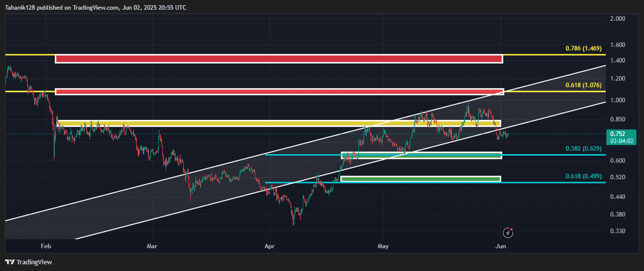The image size is (644, 271).
Task: Select the yellow zone rectangle near 0.850
Action: point(279,123)
